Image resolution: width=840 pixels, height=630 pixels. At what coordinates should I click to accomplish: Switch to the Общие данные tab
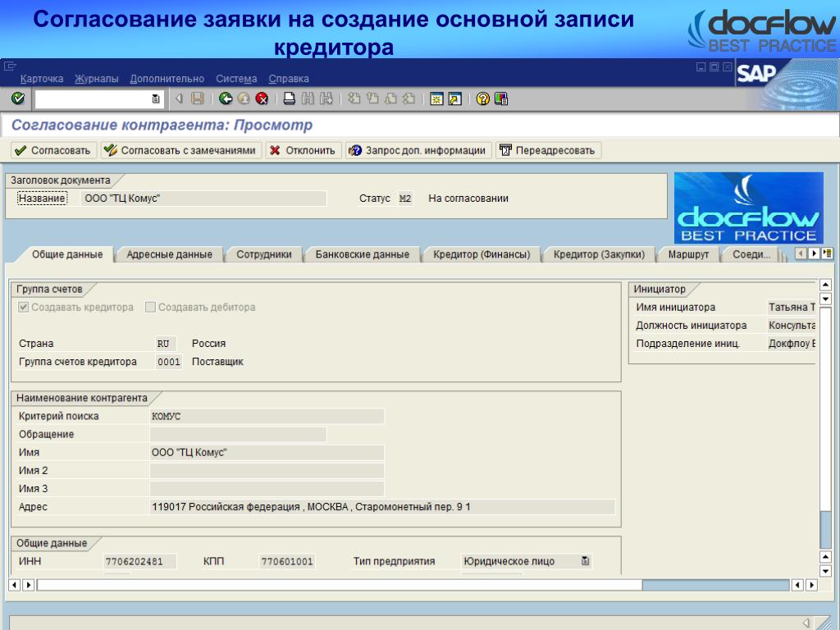(67, 254)
